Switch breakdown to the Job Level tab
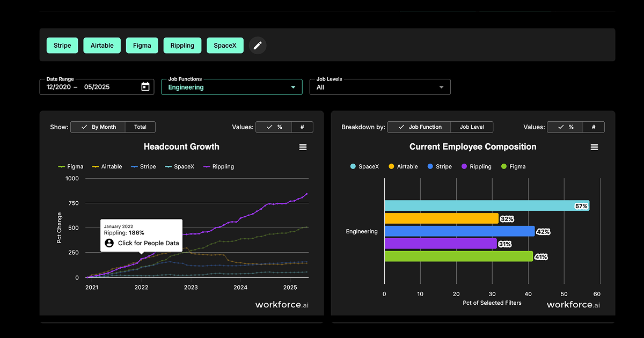644x338 pixels. [472, 127]
